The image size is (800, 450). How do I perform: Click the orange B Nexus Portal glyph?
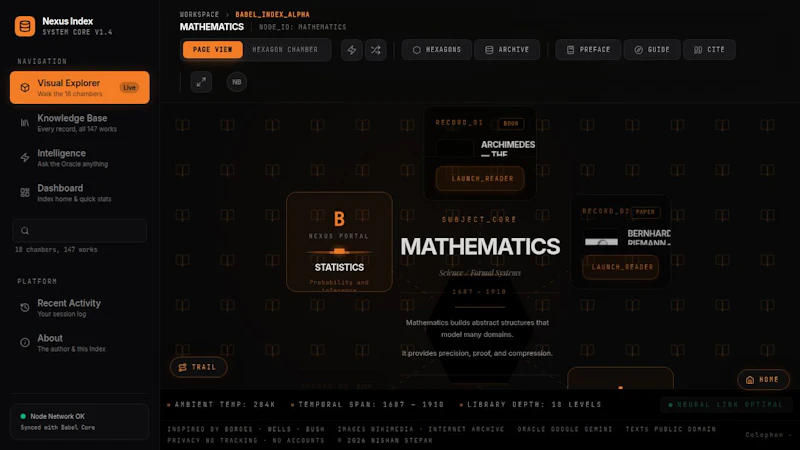pos(339,219)
